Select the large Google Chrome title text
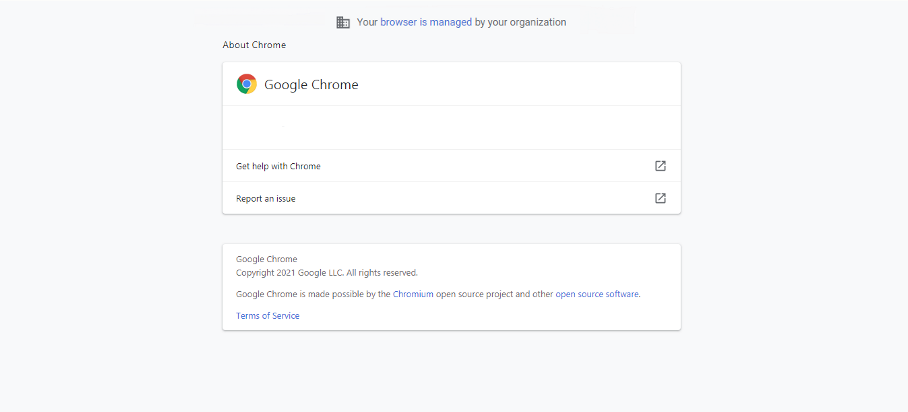The height and width of the screenshot is (412, 908). coord(311,85)
